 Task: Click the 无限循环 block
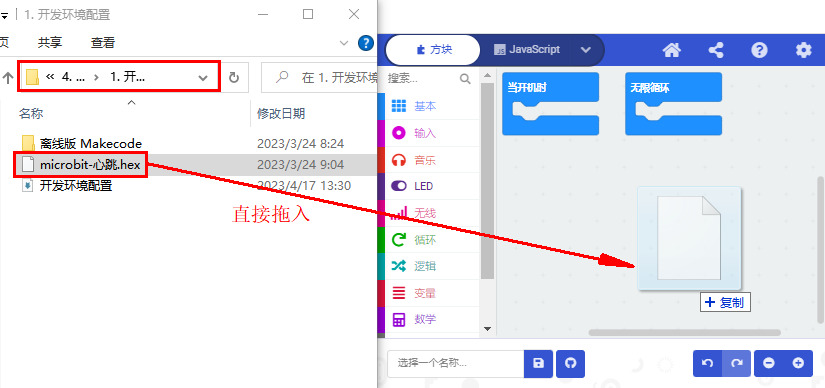pos(673,104)
